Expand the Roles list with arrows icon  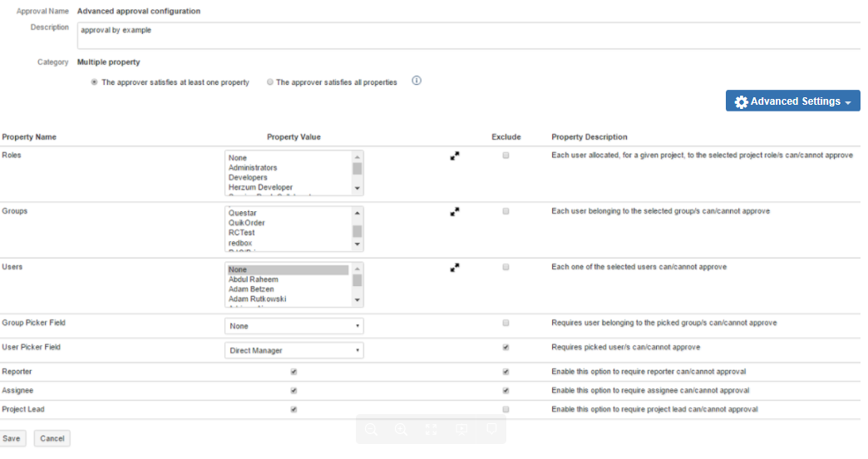(x=455, y=155)
